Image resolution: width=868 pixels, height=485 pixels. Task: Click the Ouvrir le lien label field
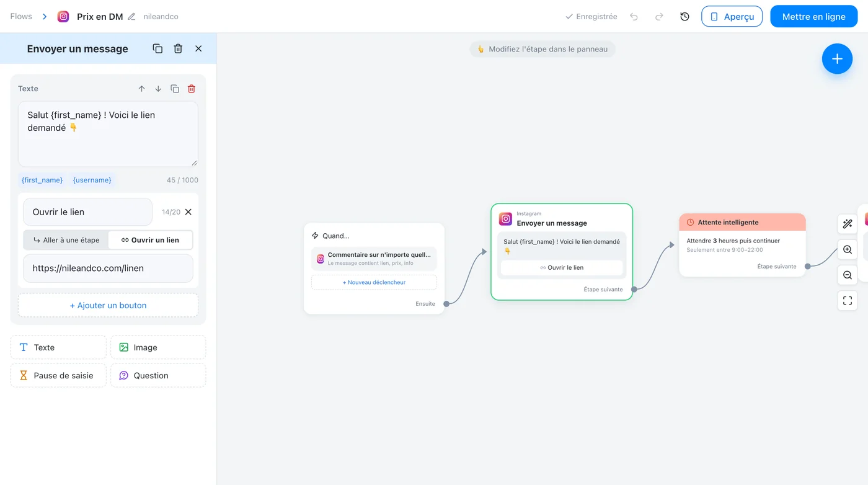coord(88,212)
